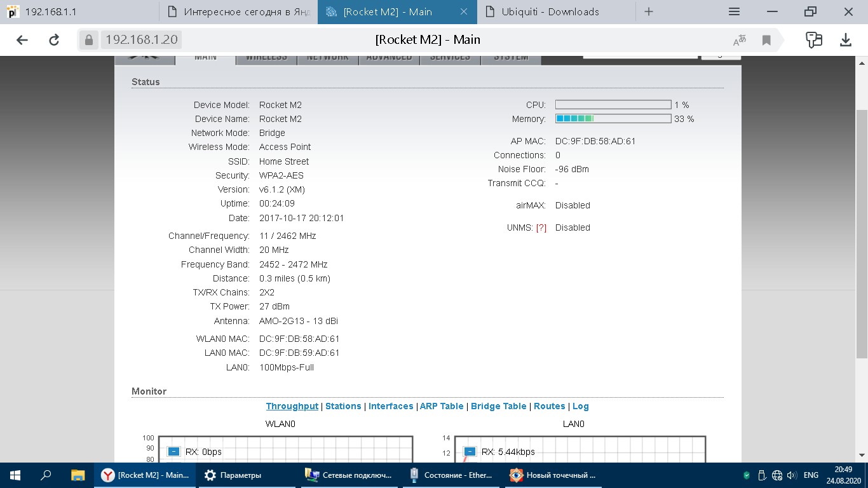Click the page vertical scrollbar
The width and height of the screenshot is (868, 488).
click(x=862, y=233)
